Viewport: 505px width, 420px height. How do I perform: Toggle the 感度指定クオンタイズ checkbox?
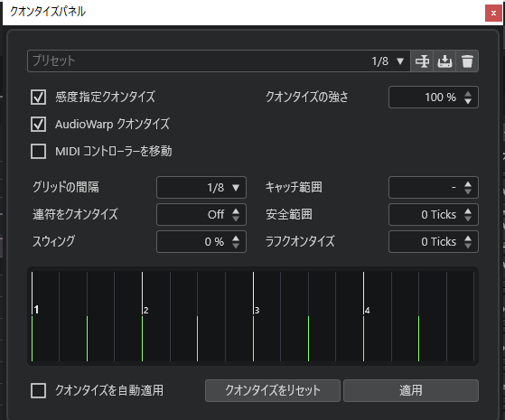38,97
